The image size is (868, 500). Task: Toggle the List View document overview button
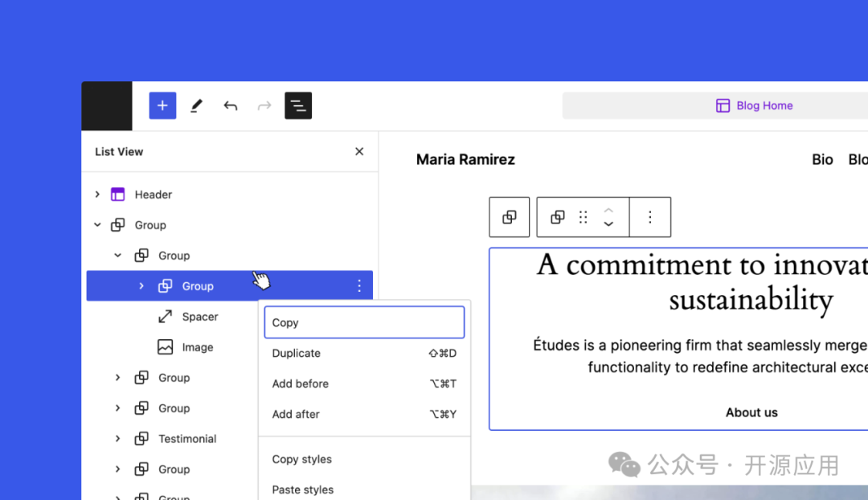(x=298, y=105)
